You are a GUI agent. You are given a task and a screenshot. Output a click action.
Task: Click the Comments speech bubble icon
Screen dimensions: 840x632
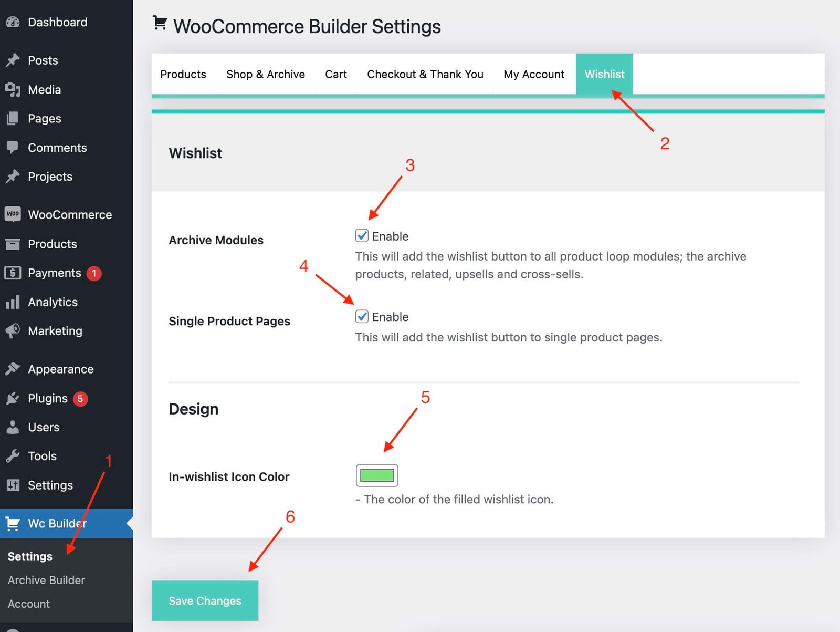click(x=13, y=148)
